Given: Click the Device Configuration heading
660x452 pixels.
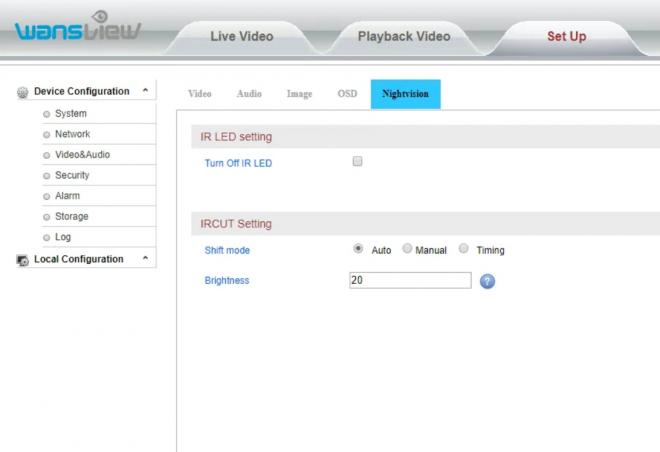Looking at the screenshot, I should pos(82,91).
